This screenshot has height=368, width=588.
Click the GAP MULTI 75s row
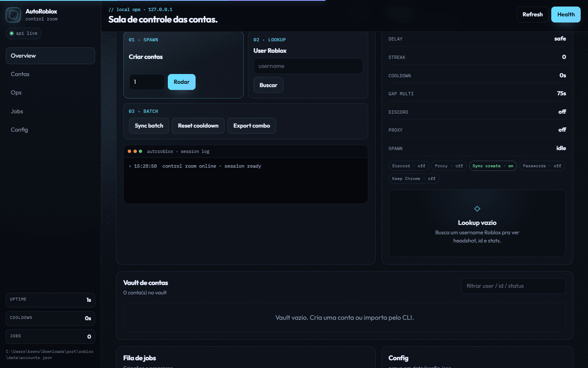tap(477, 94)
